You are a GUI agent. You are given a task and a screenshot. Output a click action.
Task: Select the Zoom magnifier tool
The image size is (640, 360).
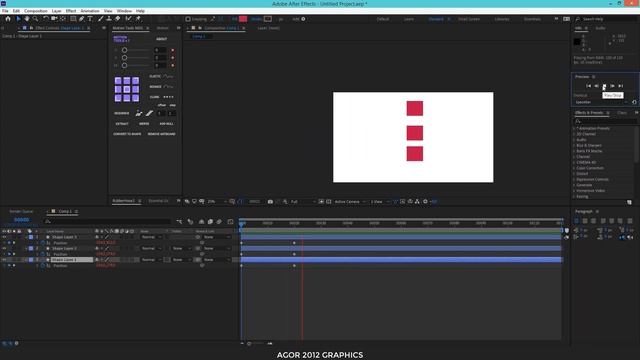36,19
